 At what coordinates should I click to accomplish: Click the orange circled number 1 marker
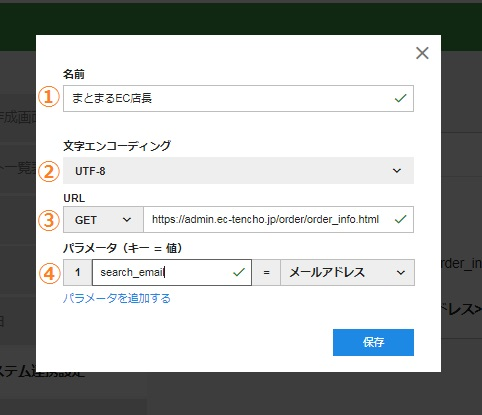(49, 97)
